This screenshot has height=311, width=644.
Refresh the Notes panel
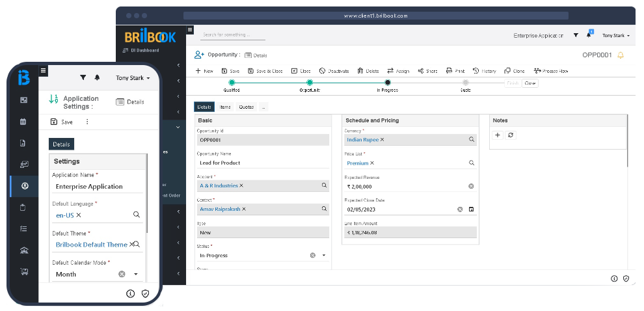pos(511,135)
